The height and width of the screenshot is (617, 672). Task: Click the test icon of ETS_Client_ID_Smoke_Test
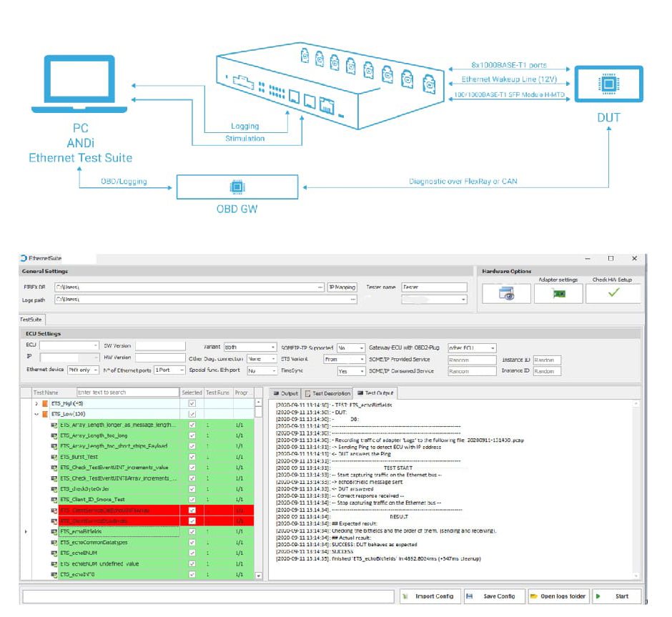(x=54, y=500)
